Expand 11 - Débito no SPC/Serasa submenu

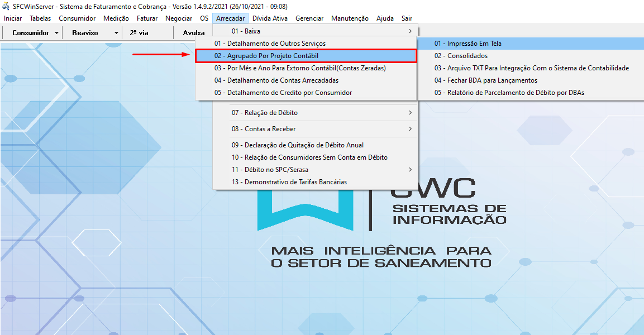314,170
